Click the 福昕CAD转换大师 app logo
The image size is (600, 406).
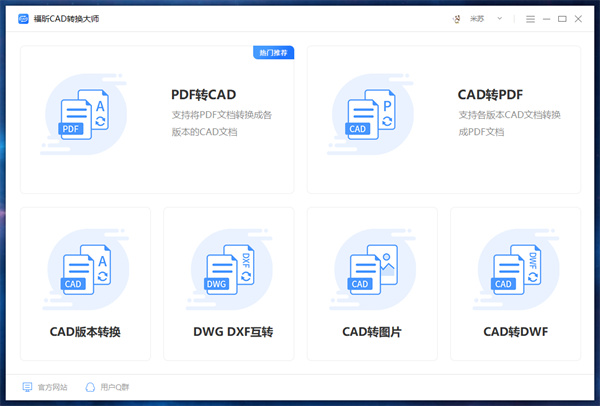(23, 19)
